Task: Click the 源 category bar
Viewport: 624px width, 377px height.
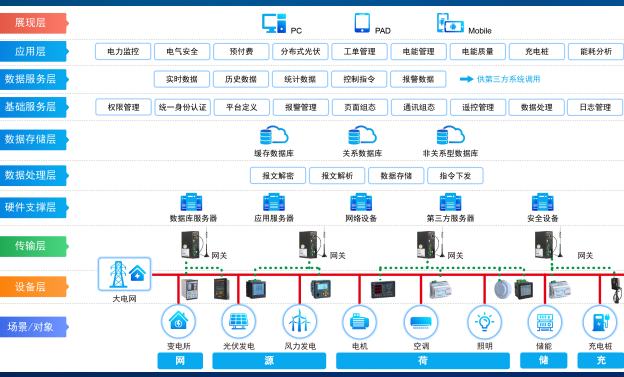Action: (x=269, y=361)
